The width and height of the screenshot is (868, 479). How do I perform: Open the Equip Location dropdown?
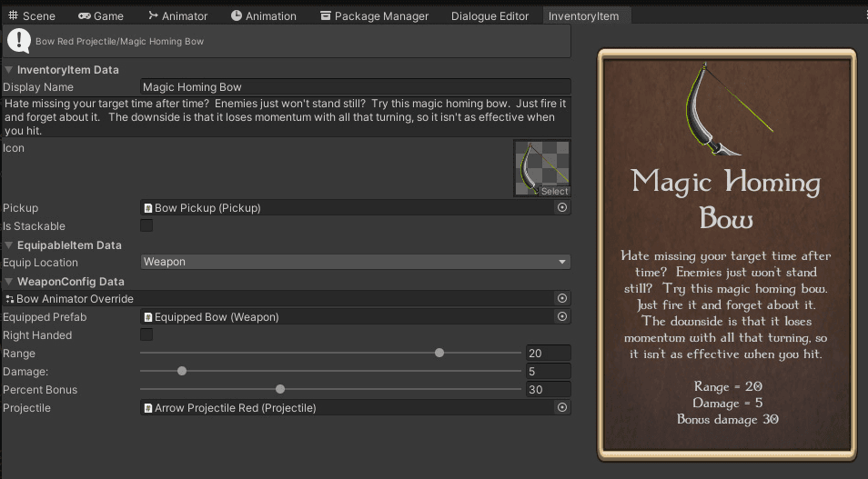[x=355, y=263]
